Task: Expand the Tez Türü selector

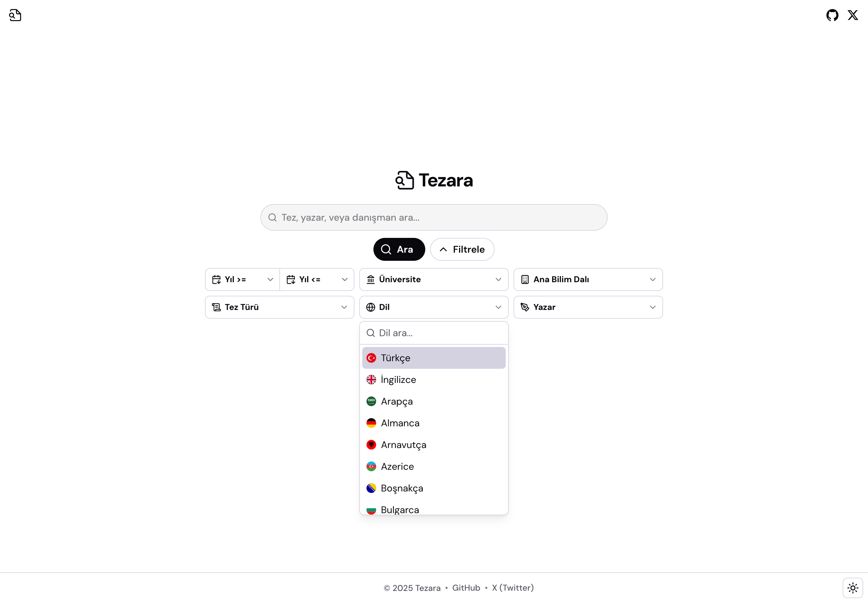Action: 279,307
